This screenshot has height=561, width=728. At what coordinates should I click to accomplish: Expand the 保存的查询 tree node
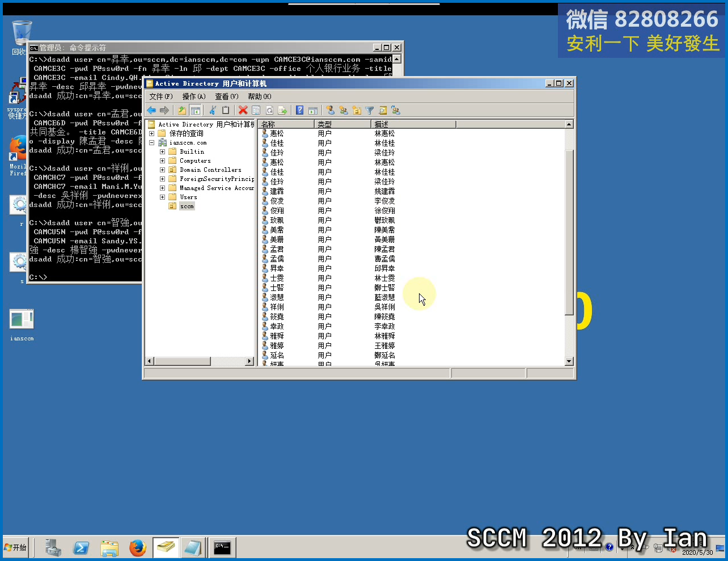coord(151,134)
